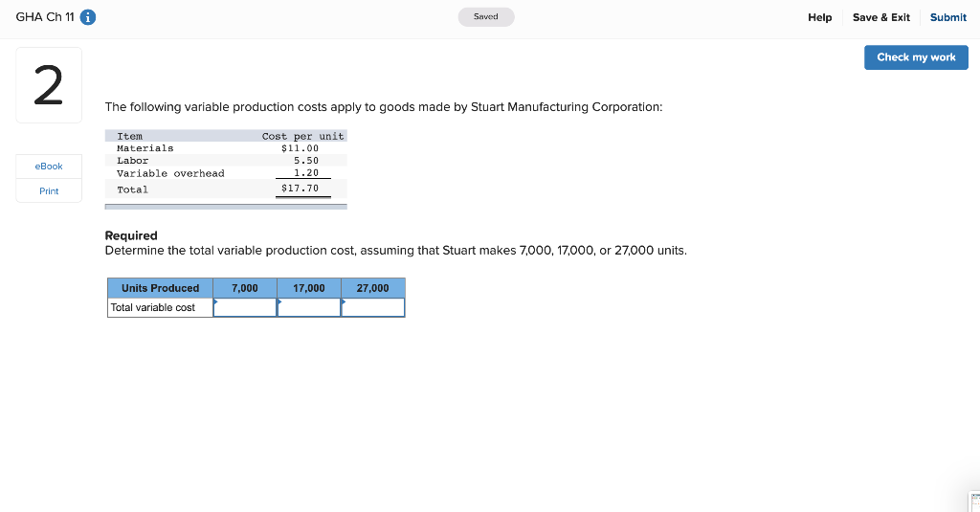The width and height of the screenshot is (980, 512).
Task: Click the info icon beside GHA Ch 11
Action: tap(88, 17)
